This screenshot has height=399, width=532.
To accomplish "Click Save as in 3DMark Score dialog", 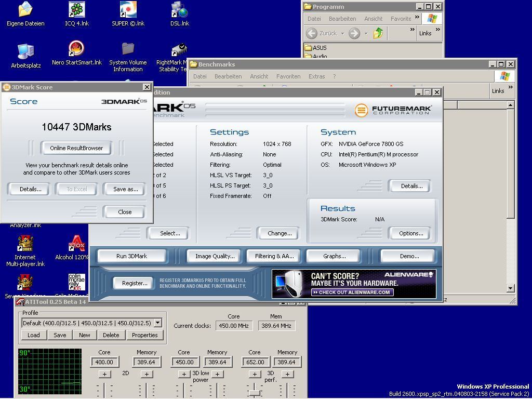I will (x=126, y=189).
